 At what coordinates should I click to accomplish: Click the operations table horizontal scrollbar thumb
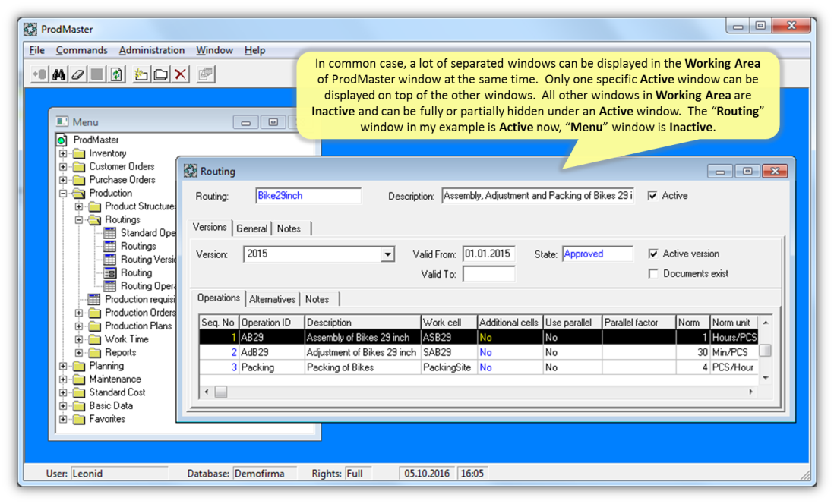[221, 392]
